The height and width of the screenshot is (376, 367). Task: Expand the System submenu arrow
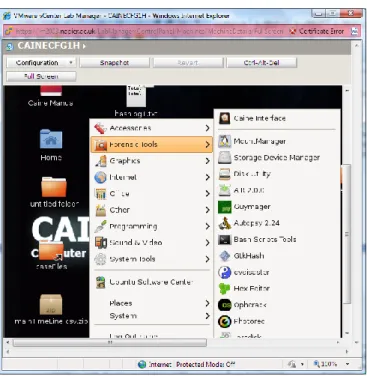207,316
